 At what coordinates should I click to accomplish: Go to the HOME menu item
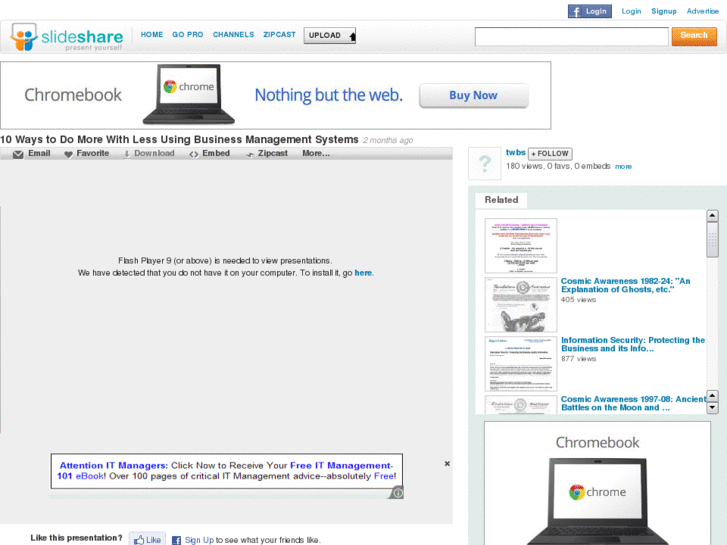[152, 35]
